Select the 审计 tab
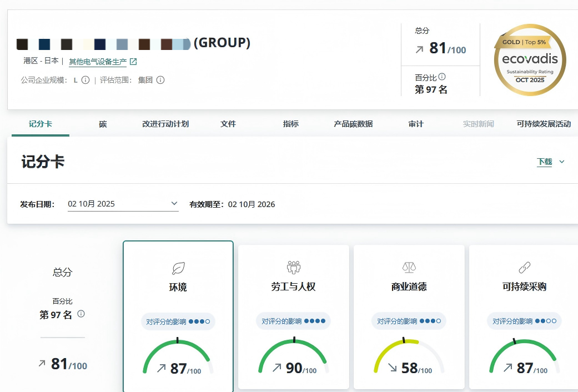Image resolution: width=578 pixels, height=392 pixels. click(x=416, y=124)
